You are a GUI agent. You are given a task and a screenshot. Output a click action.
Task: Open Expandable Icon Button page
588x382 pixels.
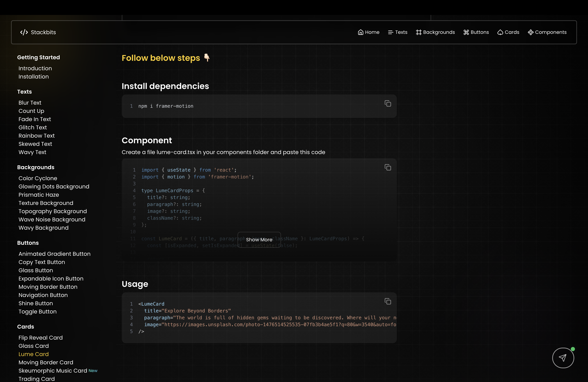(x=51, y=279)
